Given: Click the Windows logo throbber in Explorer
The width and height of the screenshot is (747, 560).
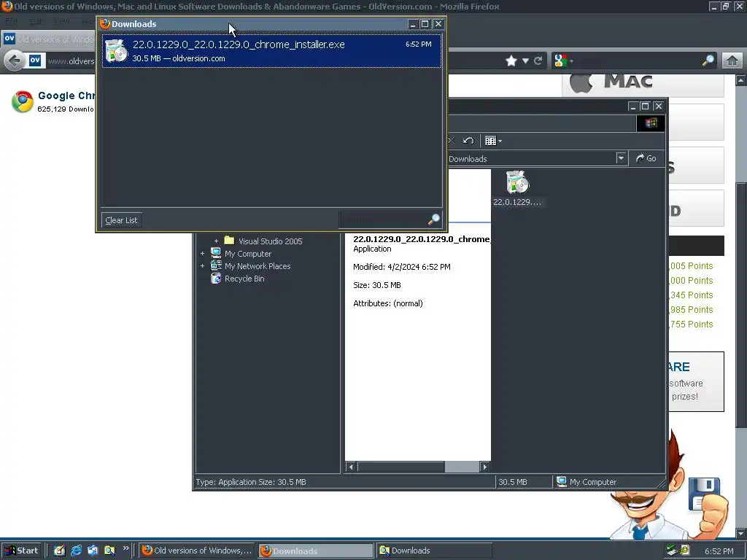Looking at the screenshot, I should pos(651,123).
